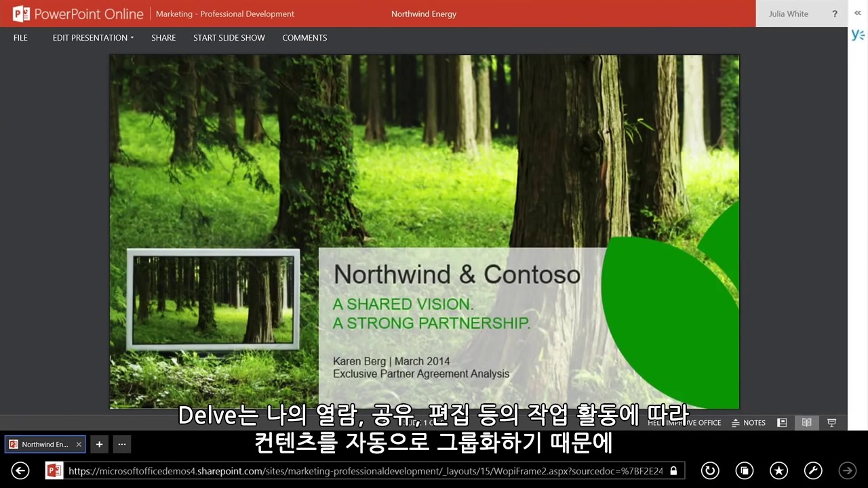Click the Karen Berg | March 2014 text
Screen dimensions: 868x488
(x=391, y=361)
